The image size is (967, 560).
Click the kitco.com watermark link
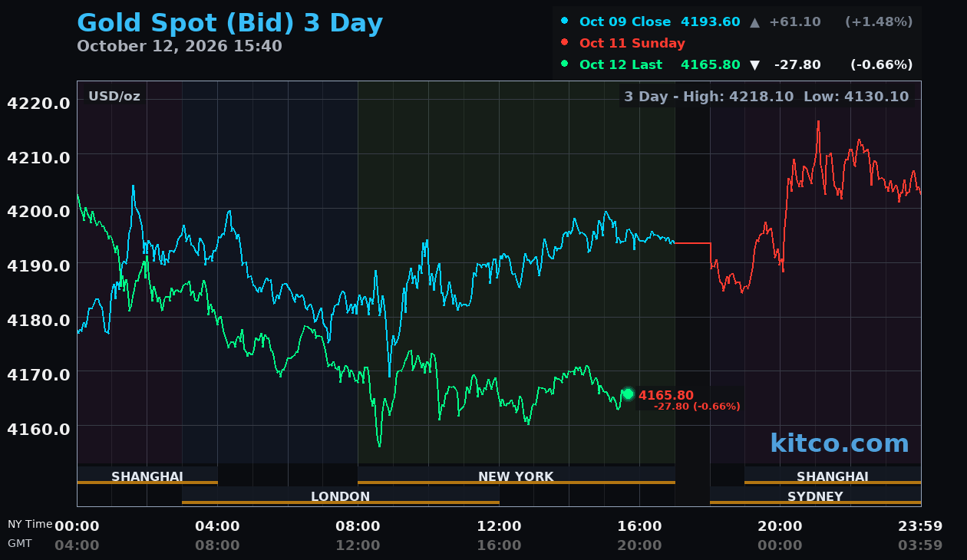(840, 443)
